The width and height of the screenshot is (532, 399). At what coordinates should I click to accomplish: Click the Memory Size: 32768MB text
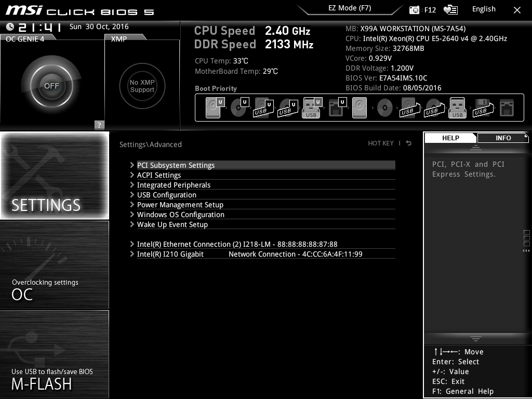click(x=385, y=48)
